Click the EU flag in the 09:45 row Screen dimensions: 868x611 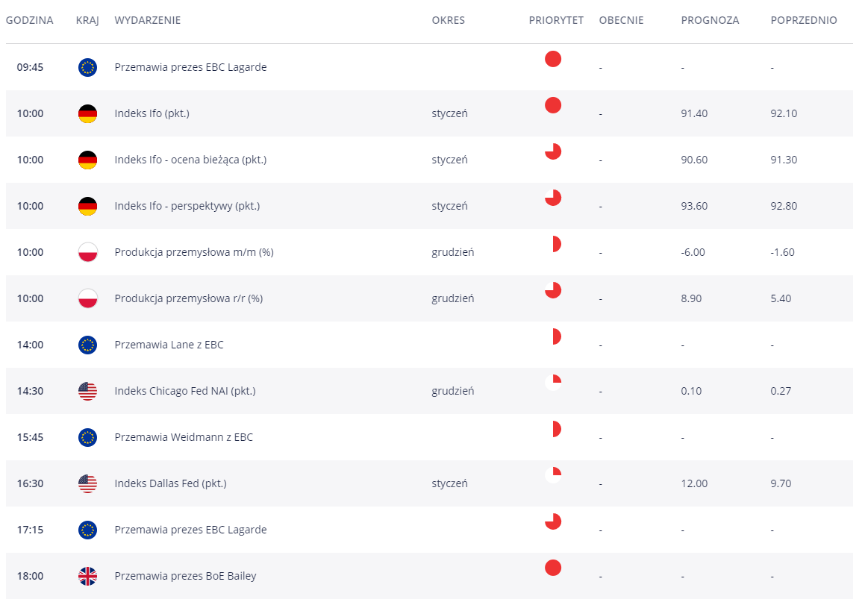[87, 68]
